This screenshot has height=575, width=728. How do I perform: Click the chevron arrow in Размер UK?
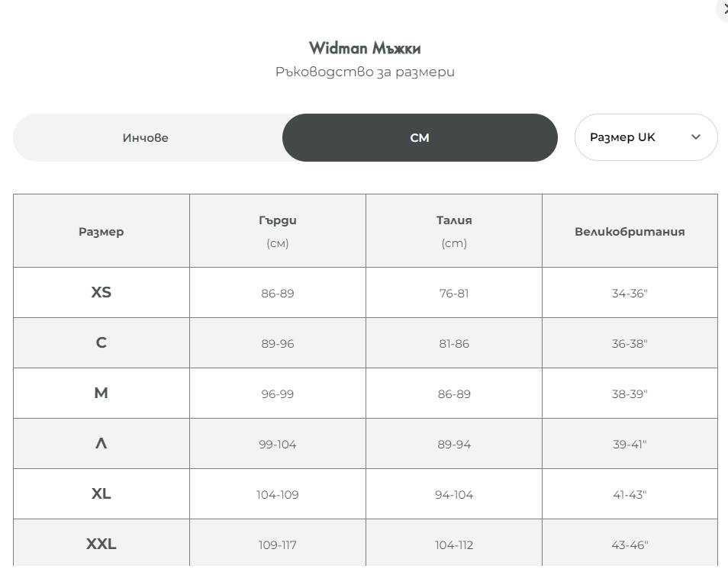coord(695,137)
